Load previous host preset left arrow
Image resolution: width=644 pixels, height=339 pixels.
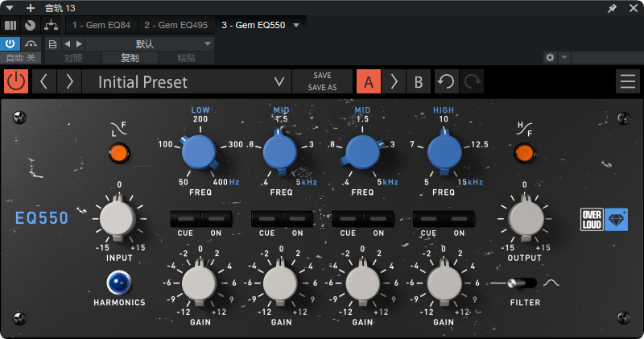click(x=68, y=44)
